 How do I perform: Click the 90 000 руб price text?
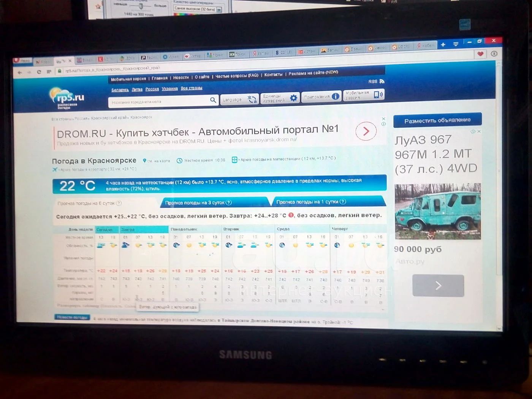418,249
